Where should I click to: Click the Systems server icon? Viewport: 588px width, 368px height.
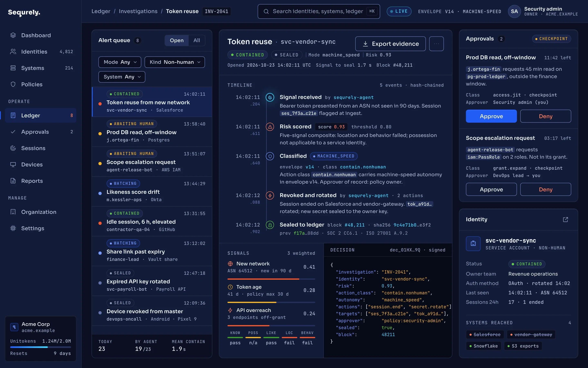point(13,68)
